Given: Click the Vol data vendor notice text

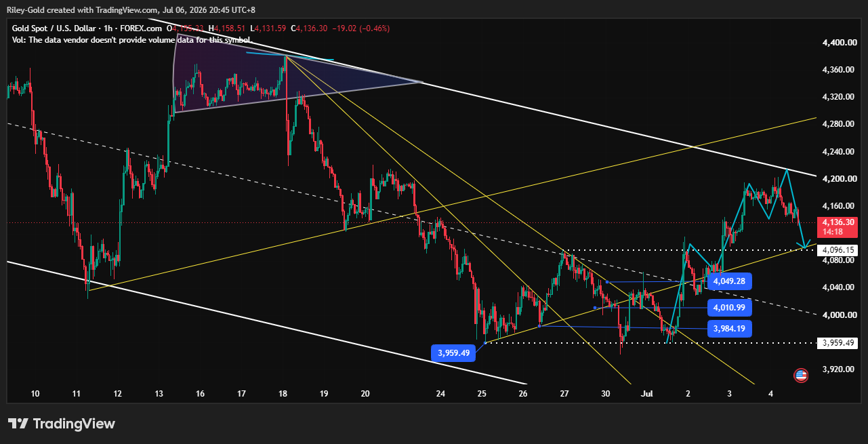Looking at the screenshot, I should [x=133, y=40].
